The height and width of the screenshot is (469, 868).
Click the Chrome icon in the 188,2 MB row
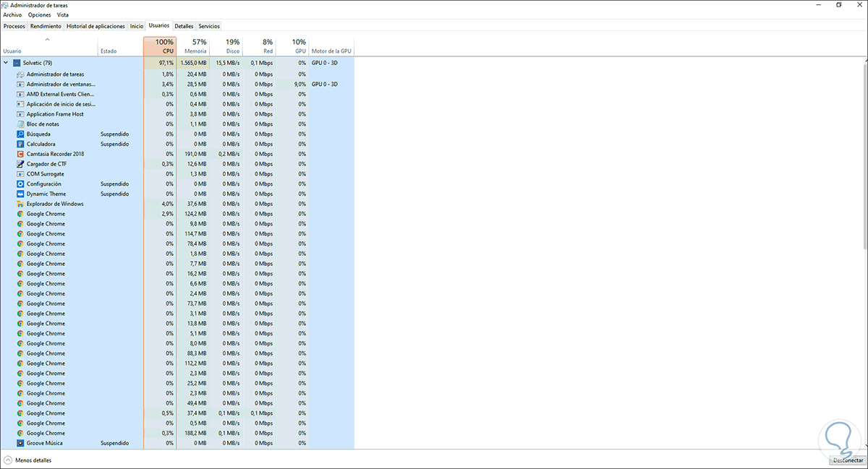[x=20, y=433]
